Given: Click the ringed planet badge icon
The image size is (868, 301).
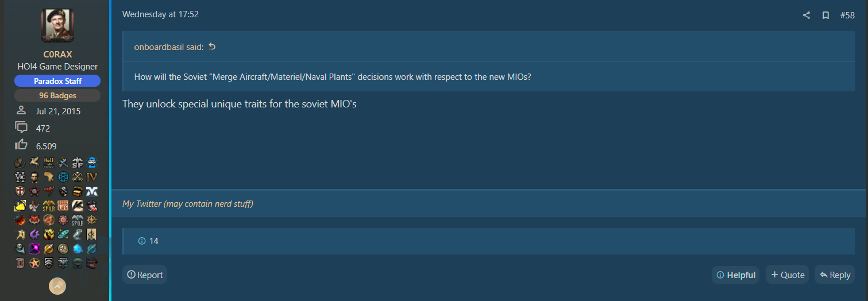Looking at the screenshot, I should click(x=63, y=234).
